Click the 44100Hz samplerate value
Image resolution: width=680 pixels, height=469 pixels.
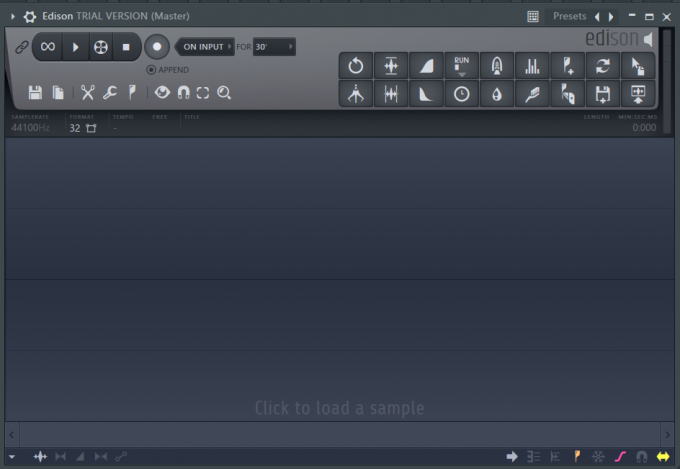coord(30,128)
